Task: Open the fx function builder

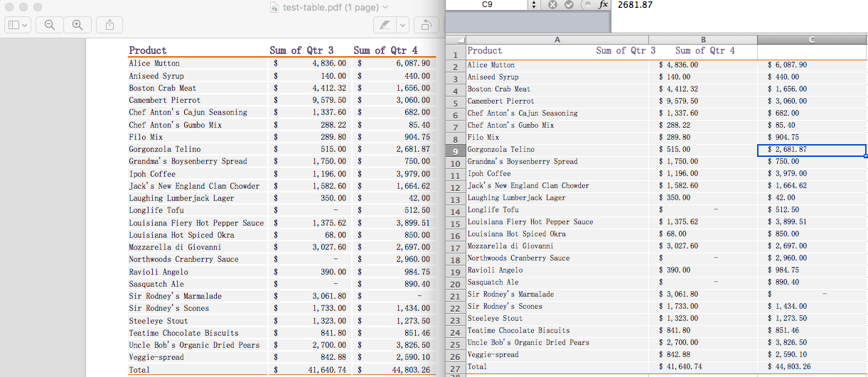Action: tap(604, 5)
